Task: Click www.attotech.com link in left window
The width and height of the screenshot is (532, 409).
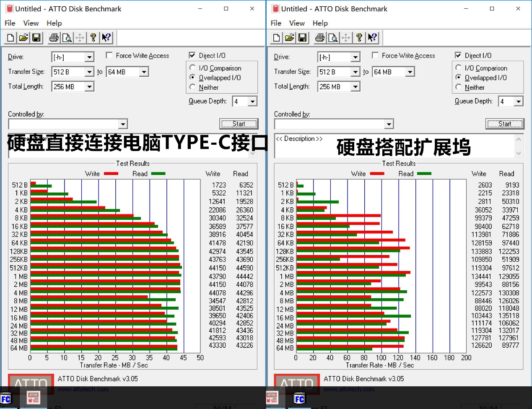Action: (83, 389)
